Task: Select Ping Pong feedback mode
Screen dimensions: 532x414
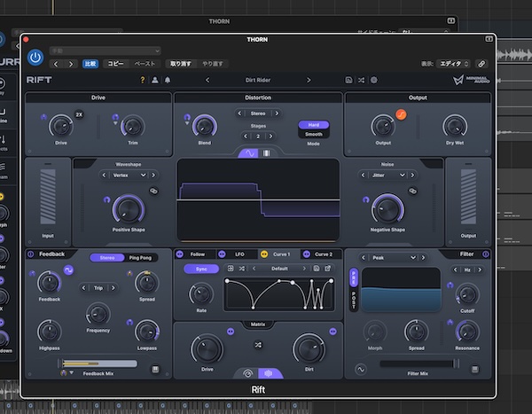Action: [x=140, y=258]
